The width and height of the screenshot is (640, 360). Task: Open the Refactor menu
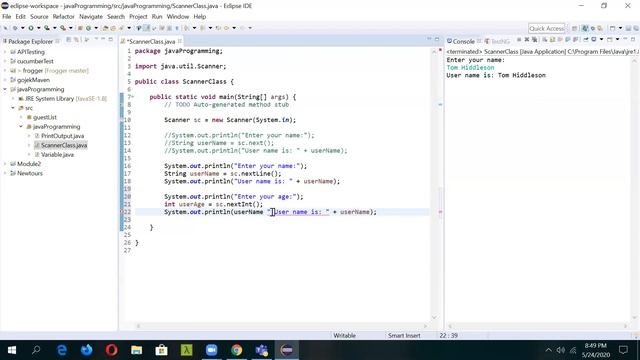point(63,16)
